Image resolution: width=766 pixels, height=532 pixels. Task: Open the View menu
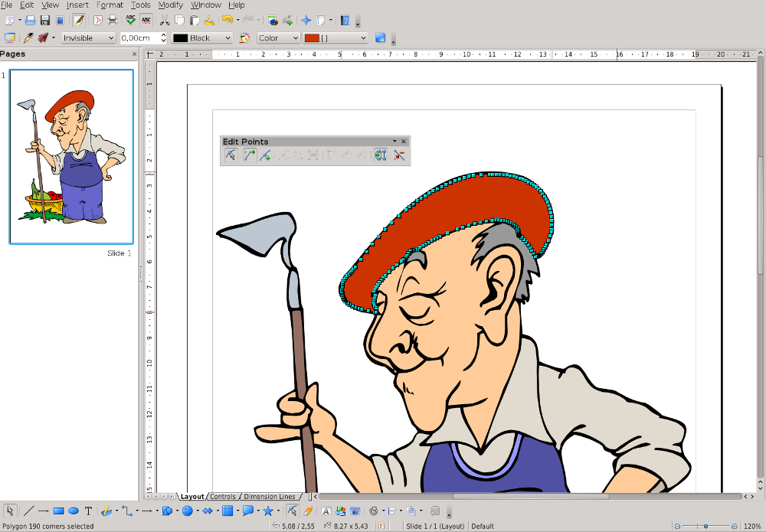pos(50,5)
